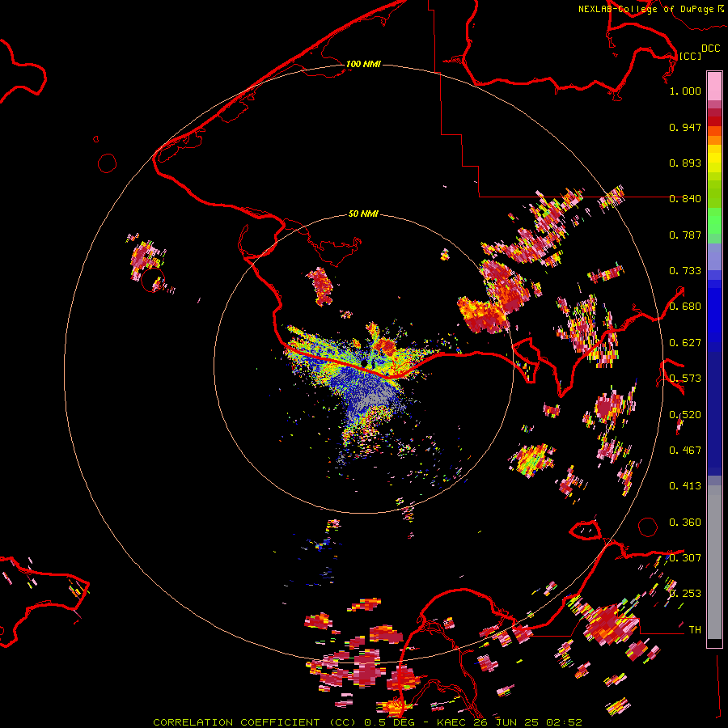This screenshot has width=728, height=728.
Task: Pick the bright green segment of color bar
Action: [714, 221]
